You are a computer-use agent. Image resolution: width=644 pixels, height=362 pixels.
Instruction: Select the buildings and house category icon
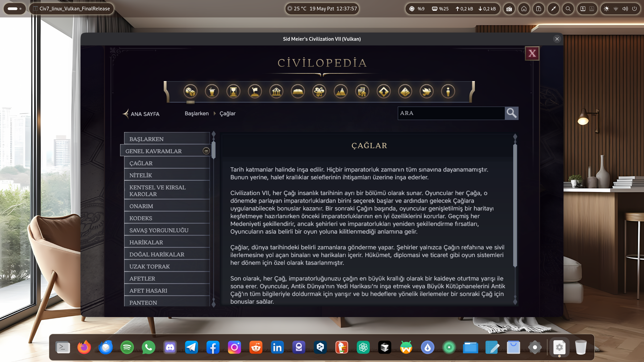(x=362, y=91)
